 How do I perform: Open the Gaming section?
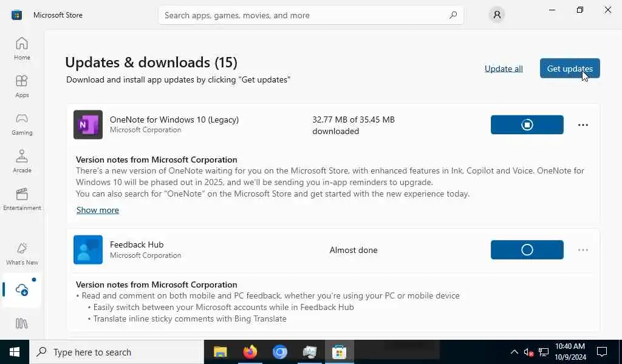[22, 124]
